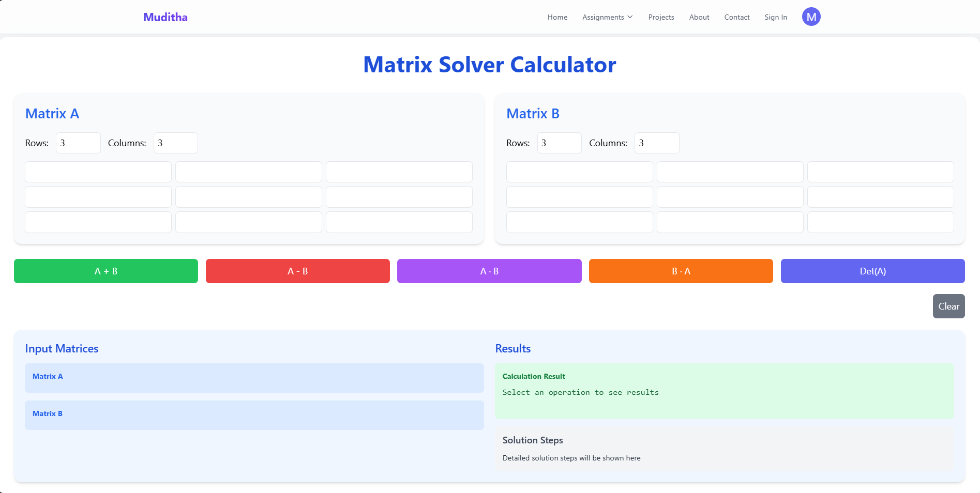The height and width of the screenshot is (493, 980).
Task: Clear all matrix inputs
Action: pos(948,306)
